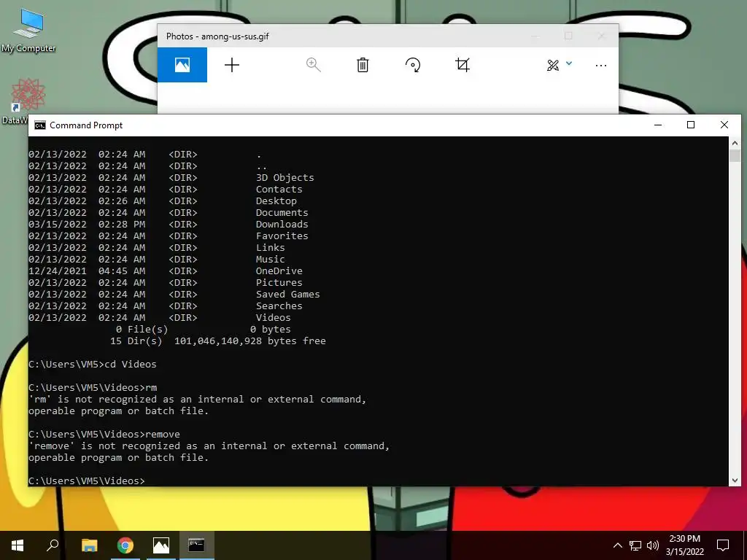Click the 'Downloads' directory entry
The height and width of the screenshot is (560, 747).
click(282, 225)
